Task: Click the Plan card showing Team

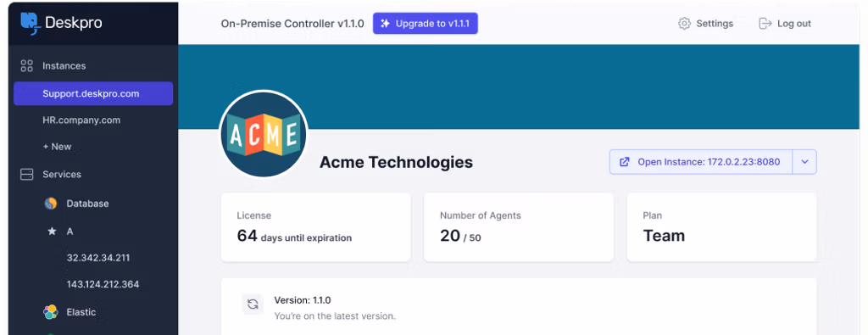Action: point(722,227)
